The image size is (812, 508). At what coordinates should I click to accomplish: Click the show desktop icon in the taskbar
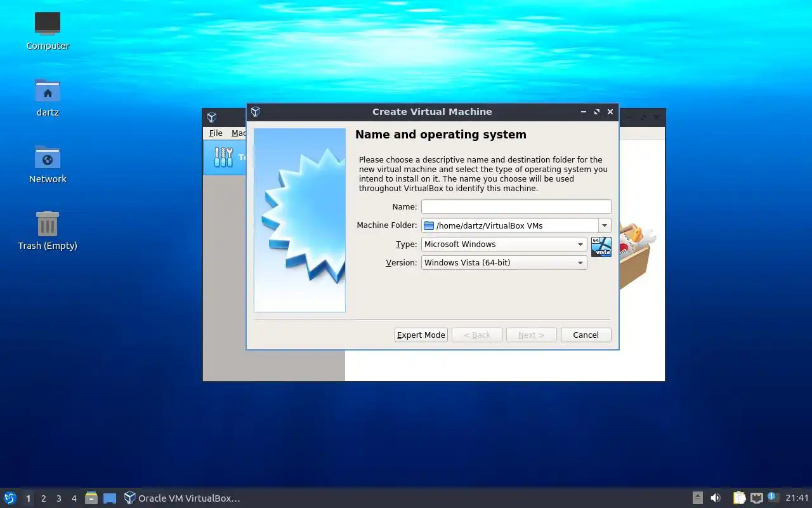110,498
